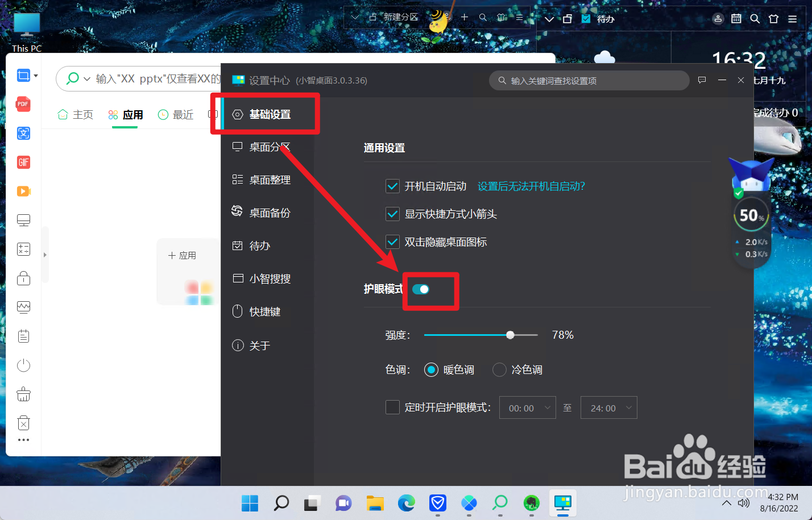
Task: Open the hamburger menu in 待办 widget
Action: 792,19
